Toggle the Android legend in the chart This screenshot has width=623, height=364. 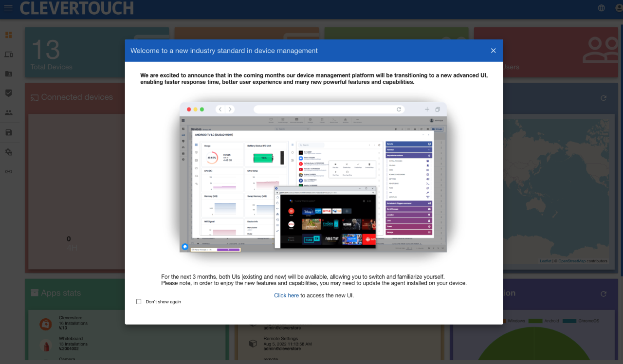click(544, 321)
